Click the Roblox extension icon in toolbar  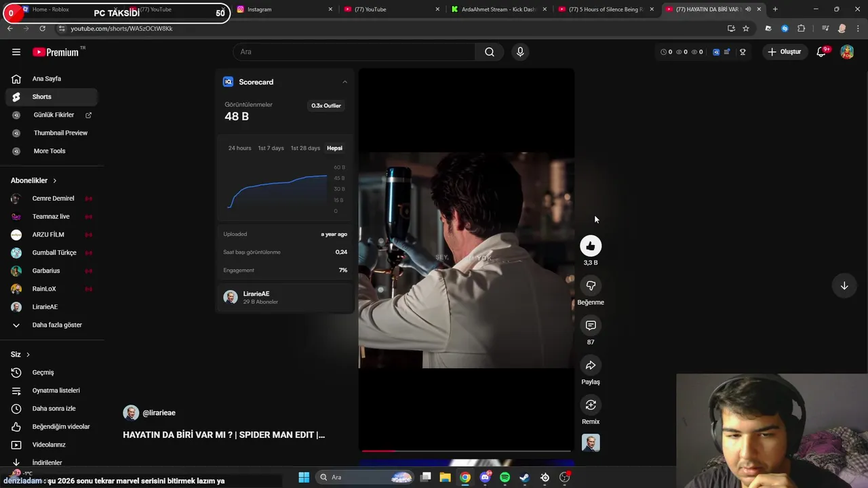click(x=768, y=28)
